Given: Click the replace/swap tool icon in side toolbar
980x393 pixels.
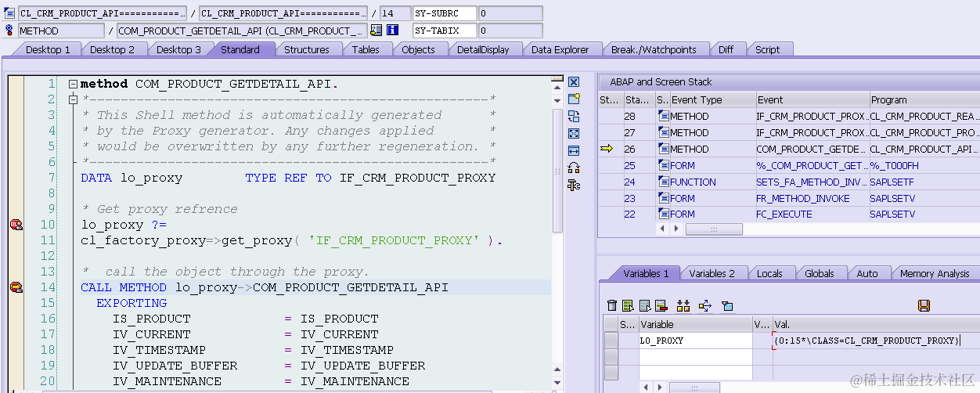Looking at the screenshot, I should 574,116.
